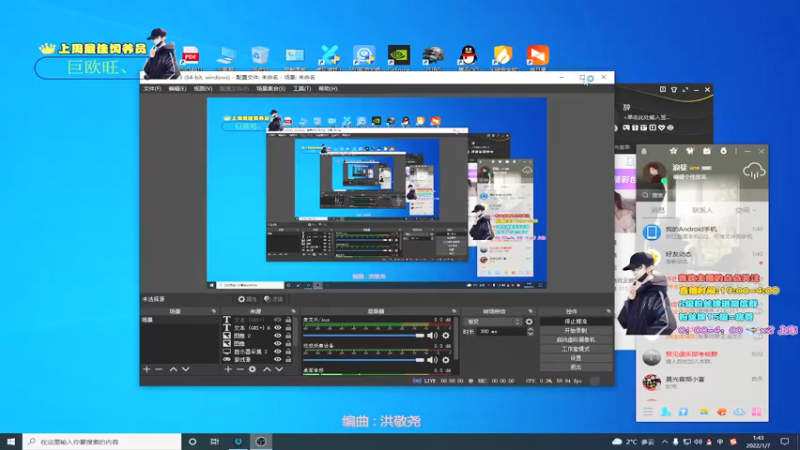Click the transition duration stepper arrows

pyautogui.click(x=530, y=332)
